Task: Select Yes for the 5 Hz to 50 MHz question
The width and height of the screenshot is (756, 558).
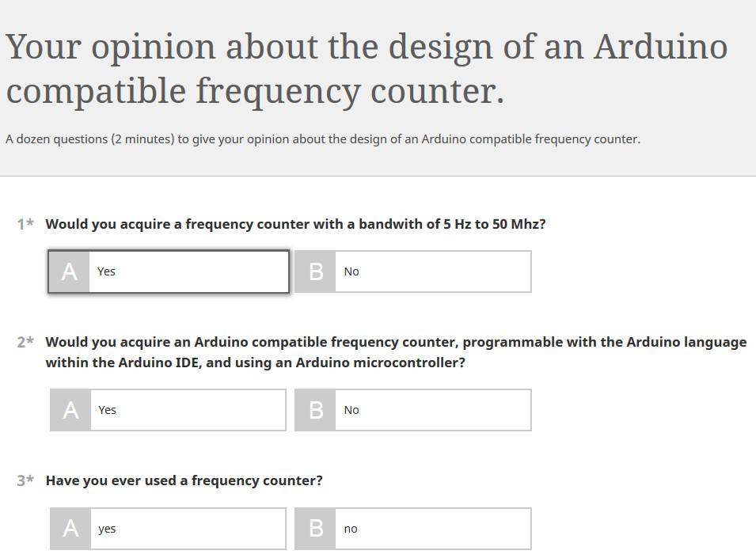Action: click(169, 271)
